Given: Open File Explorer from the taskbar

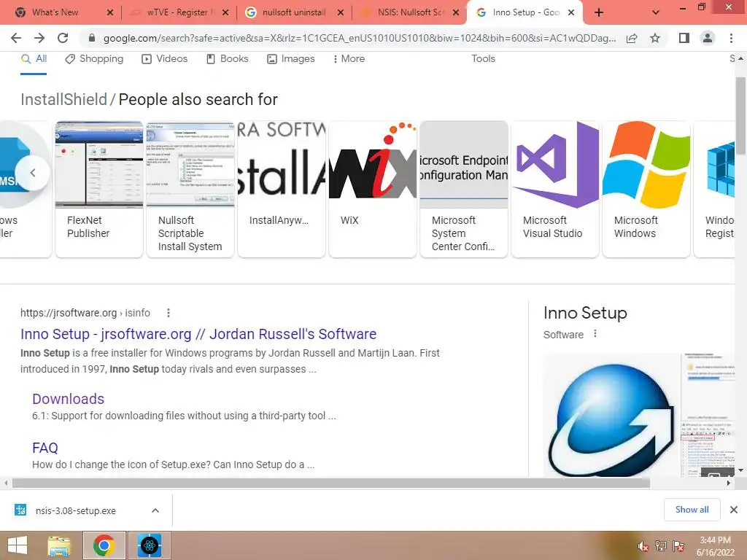Looking at the screenshot, I should coord(59,545).
